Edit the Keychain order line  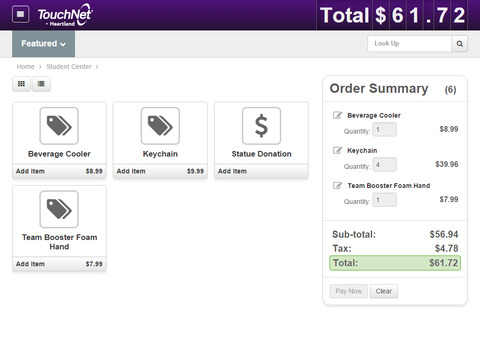pyautogui.click(x=337, y=150)
